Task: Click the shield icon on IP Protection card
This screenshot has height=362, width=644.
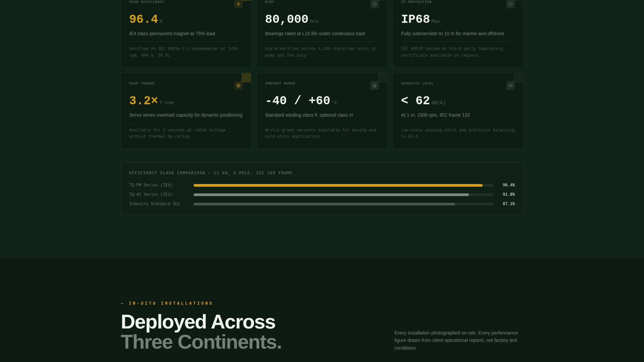Action: point(510,4)
